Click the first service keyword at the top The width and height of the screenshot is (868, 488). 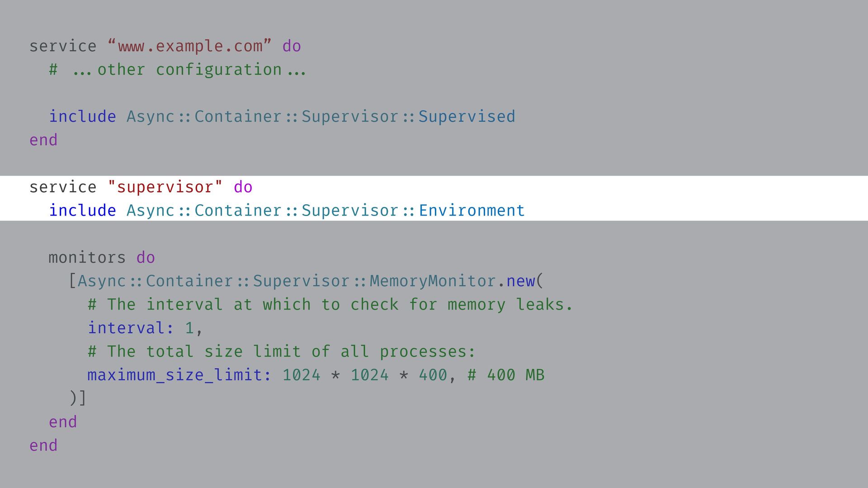(x=63, y=46)
